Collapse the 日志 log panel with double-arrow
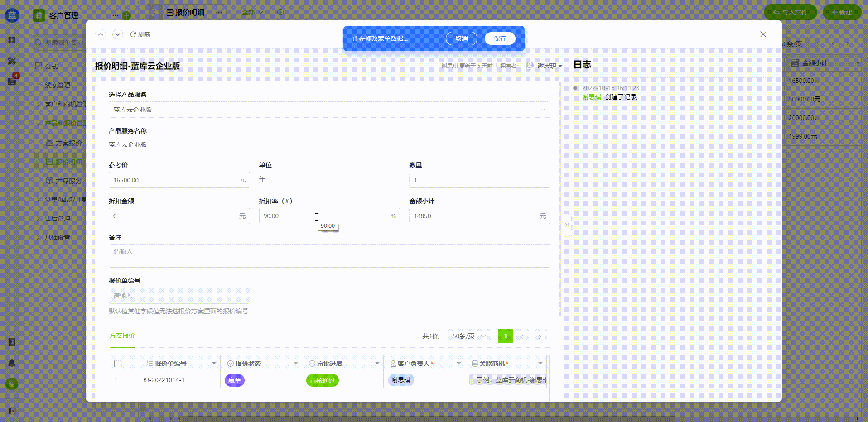 point(567,225)
